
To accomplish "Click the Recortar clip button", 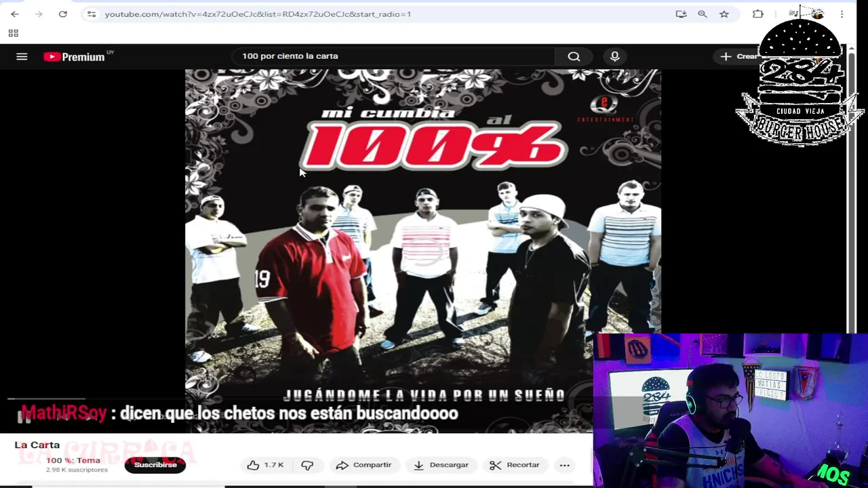I will [515, 465].
